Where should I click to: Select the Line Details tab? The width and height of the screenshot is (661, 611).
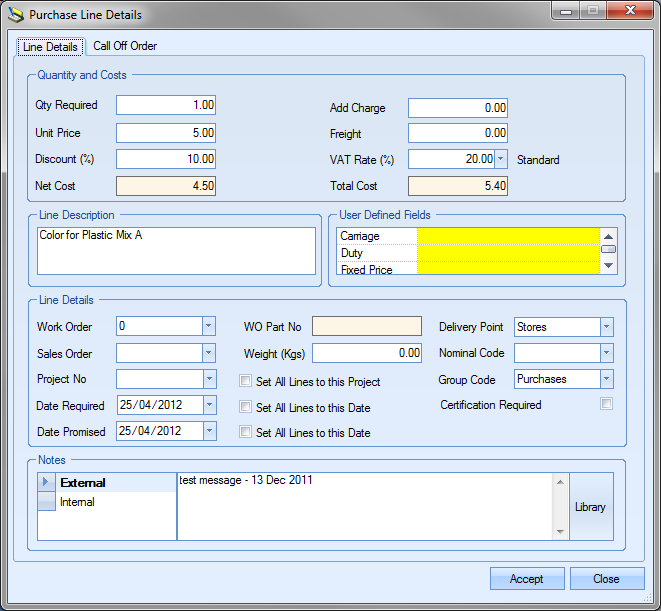point(50,47)
